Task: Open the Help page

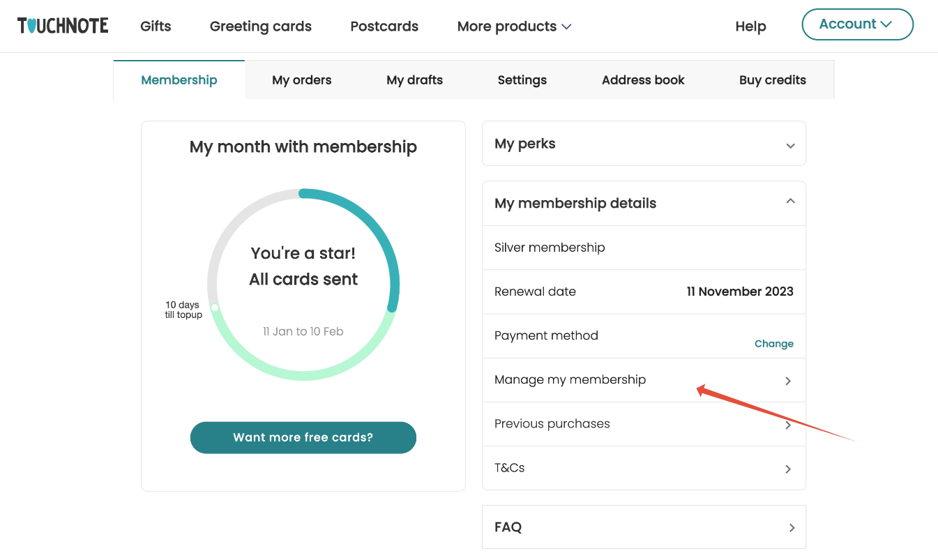Action: pyautogui.click(x=750, y=27)
